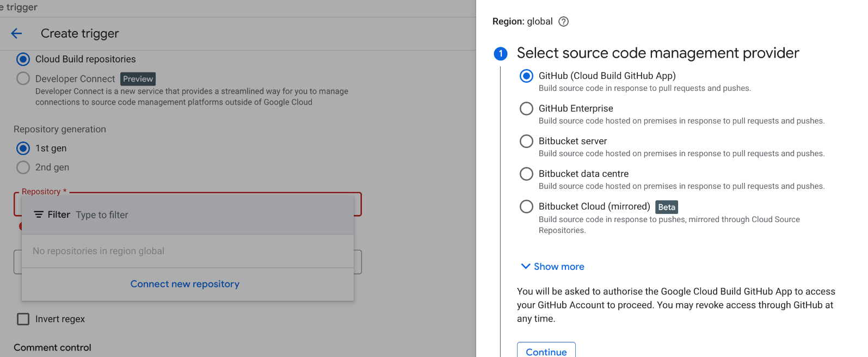This screenshot has height=357, width=868.
Task: Tick the Invert regex checkbox
Action: point(23,319)
